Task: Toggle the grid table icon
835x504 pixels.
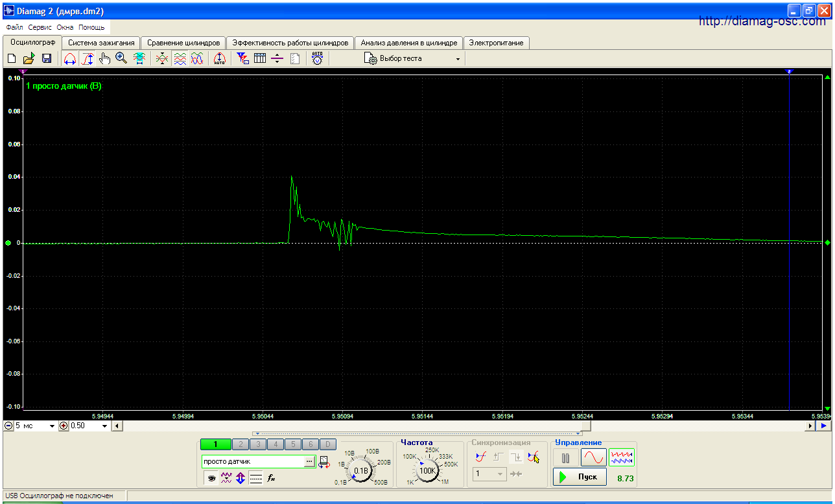Action: coord(260,58)
